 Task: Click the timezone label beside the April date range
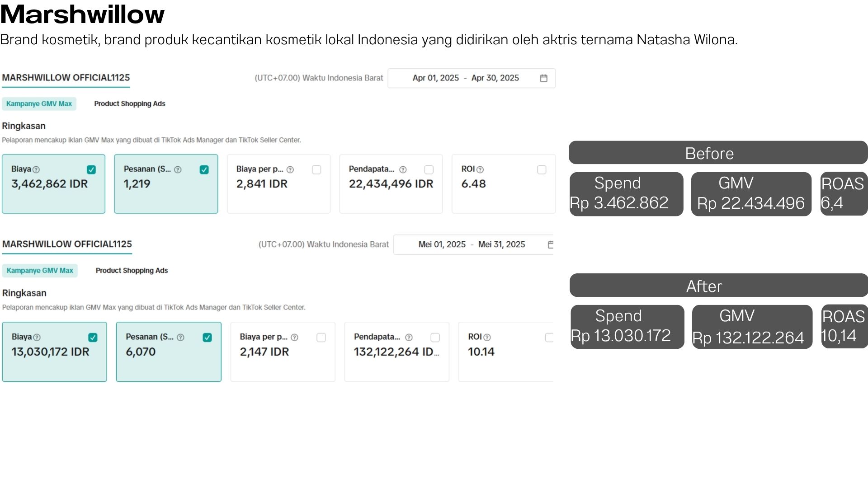pyautogui.click(x=319, y=78)
